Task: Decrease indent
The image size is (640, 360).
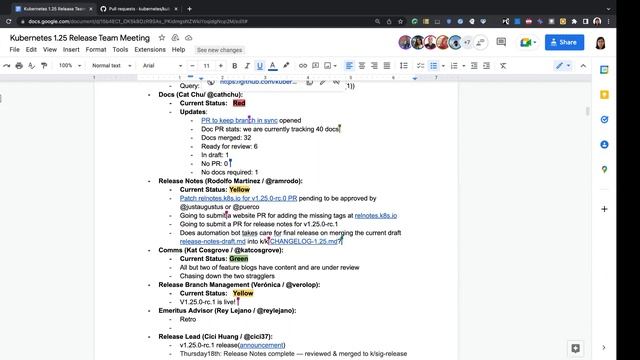Action: coord(474,66)
